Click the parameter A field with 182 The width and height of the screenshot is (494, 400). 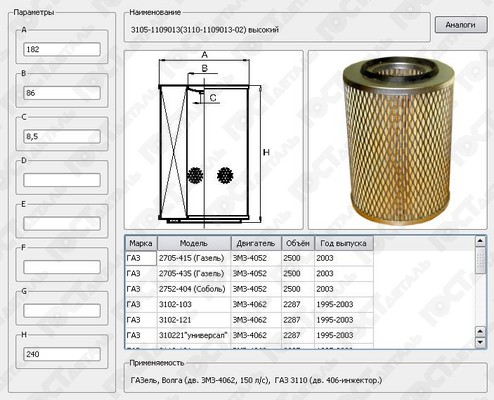coord(62,49)
